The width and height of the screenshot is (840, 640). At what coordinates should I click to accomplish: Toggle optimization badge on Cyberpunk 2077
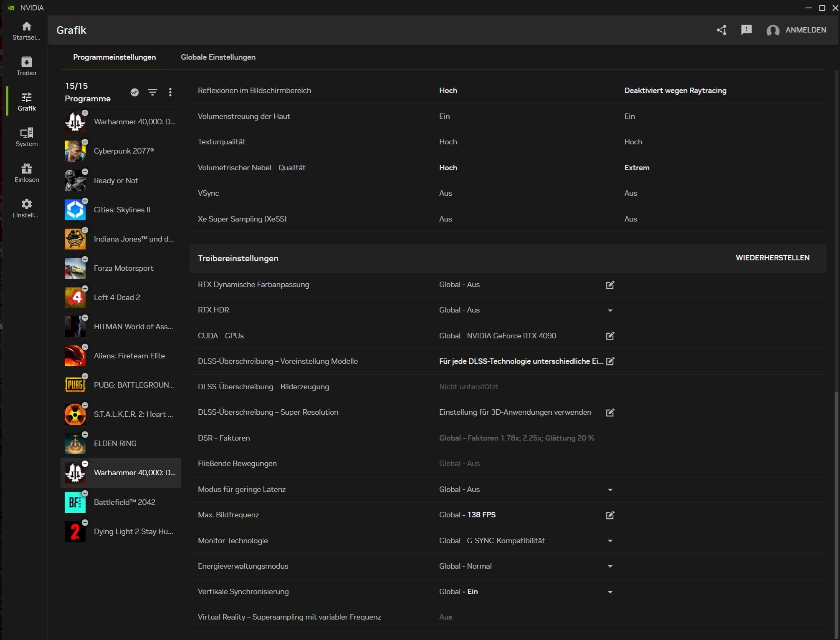85,142
